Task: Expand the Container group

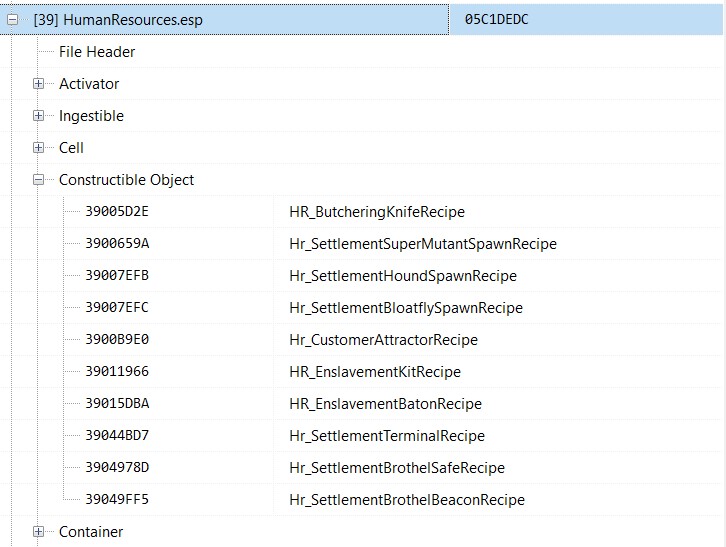Action: point(38,532)
